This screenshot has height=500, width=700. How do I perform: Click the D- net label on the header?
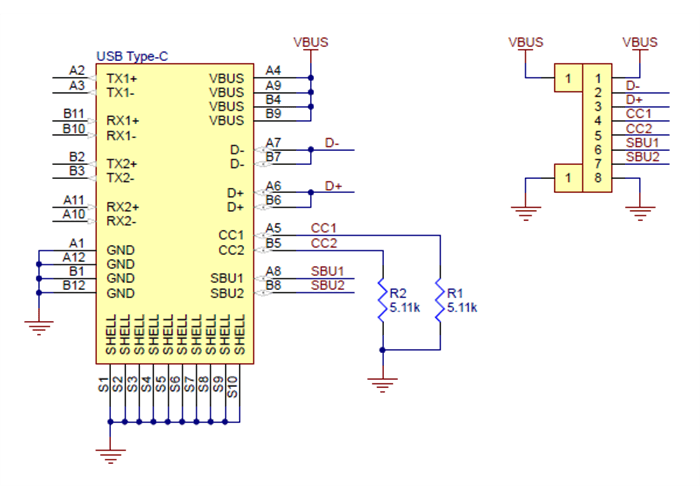coord(633,86)
